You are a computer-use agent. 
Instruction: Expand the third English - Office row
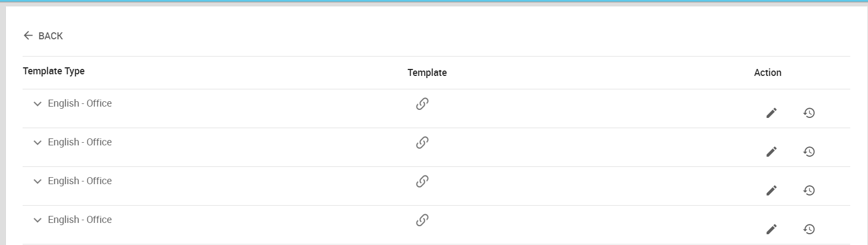37,181
